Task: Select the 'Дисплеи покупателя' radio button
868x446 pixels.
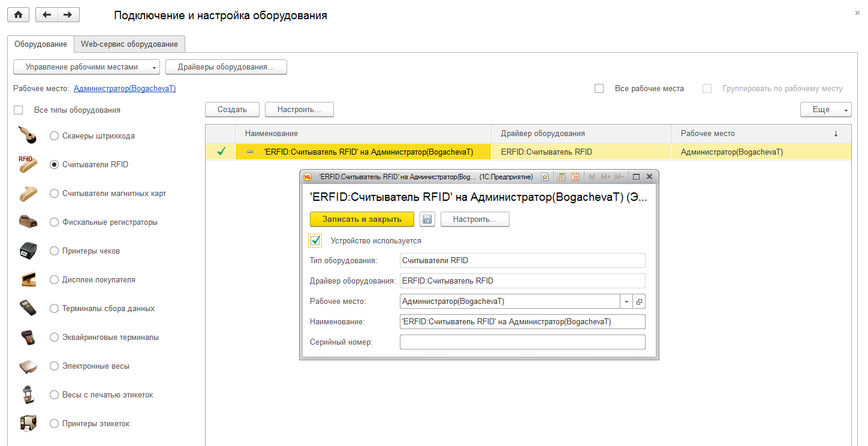Action: click(55, 280)
